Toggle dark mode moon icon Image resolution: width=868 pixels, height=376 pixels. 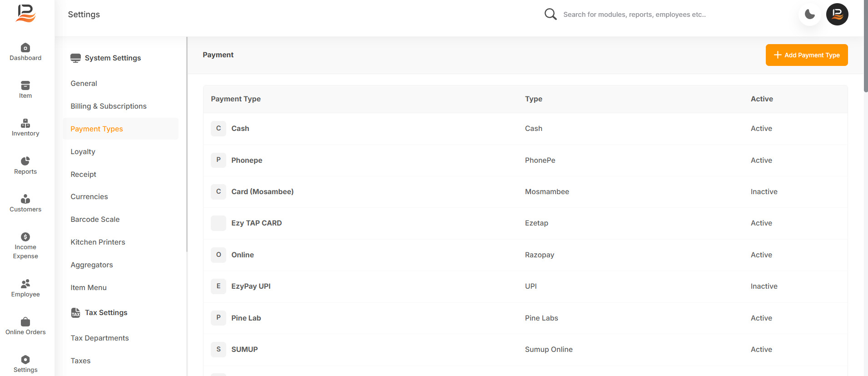[810, 15]
